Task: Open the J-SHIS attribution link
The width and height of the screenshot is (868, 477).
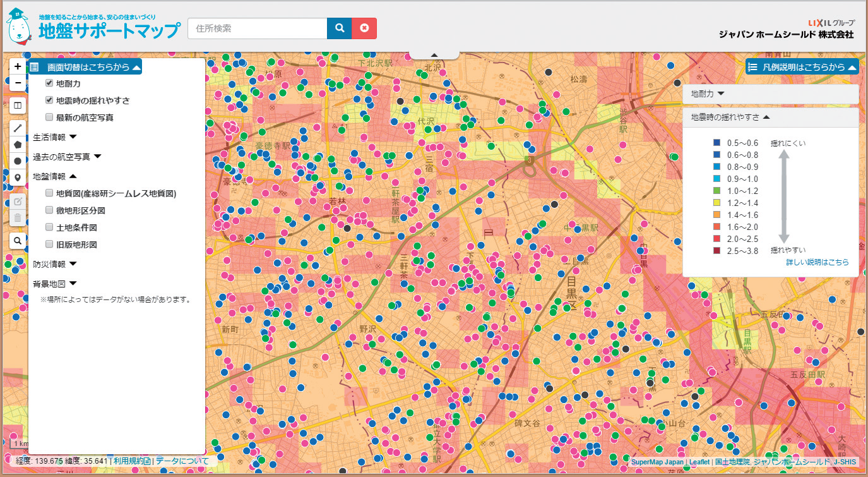Action: point(846,462)
